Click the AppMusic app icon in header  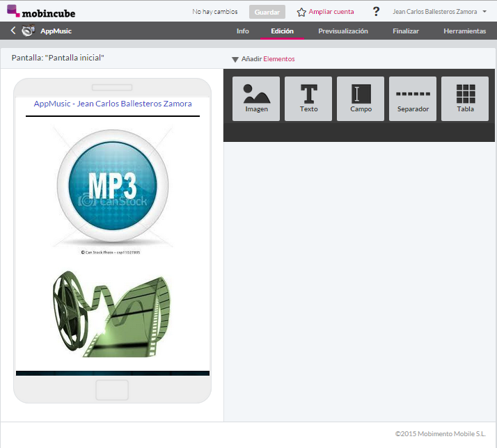(x=29, y=31)
